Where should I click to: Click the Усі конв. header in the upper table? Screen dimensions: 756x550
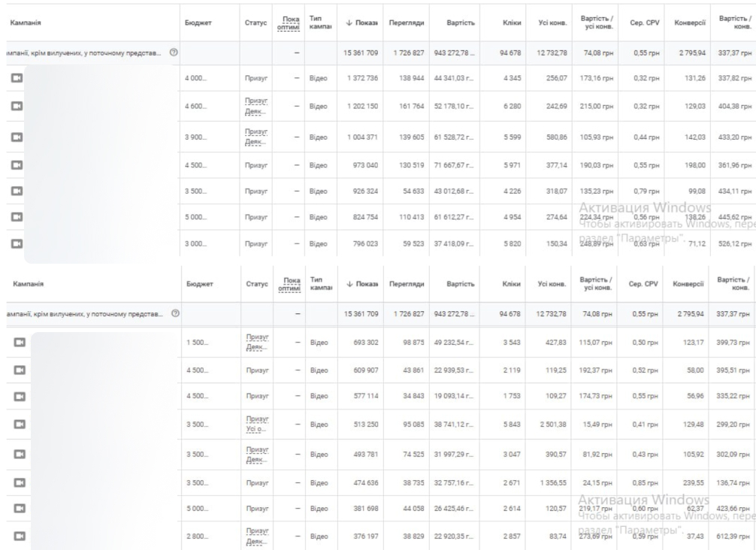click(552, 23)
